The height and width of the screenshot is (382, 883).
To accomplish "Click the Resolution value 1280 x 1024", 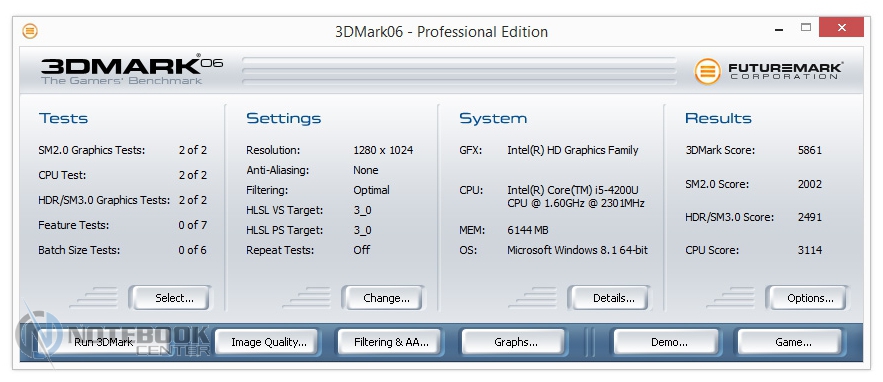I will click(383, 150).
